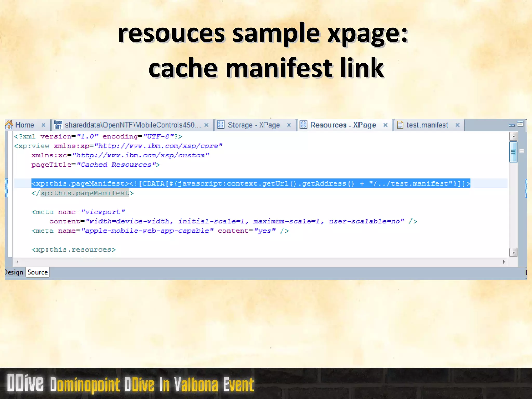Click the <xp:this.resources> tag
532x399 pixels.
pos(74,250)
